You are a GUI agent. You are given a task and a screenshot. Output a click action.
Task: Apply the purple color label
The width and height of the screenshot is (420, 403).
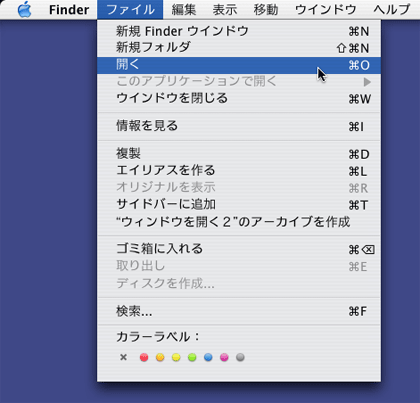click(x=224, y=357)
